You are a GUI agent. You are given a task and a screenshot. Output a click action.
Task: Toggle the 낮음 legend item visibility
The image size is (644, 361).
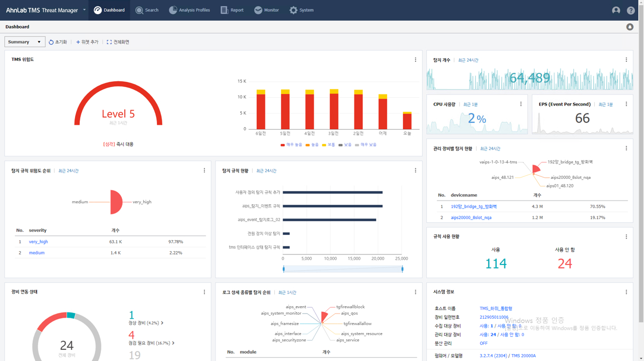tap(344, 145)
